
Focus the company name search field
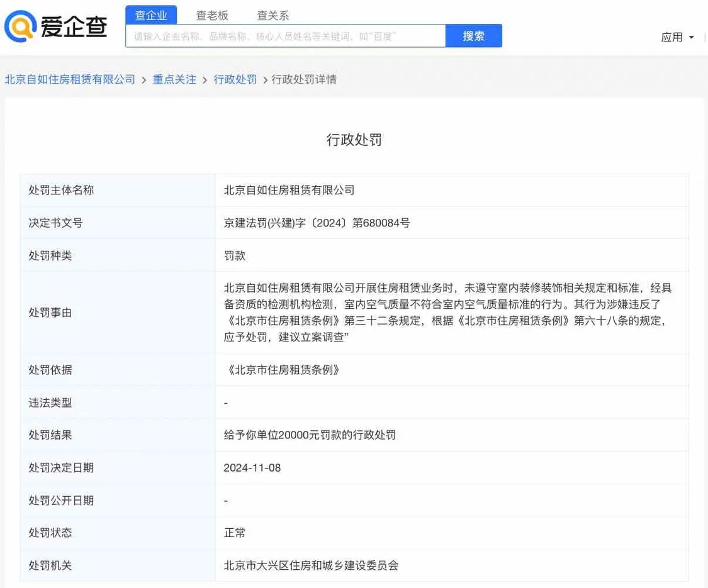[x=285, y=36]
